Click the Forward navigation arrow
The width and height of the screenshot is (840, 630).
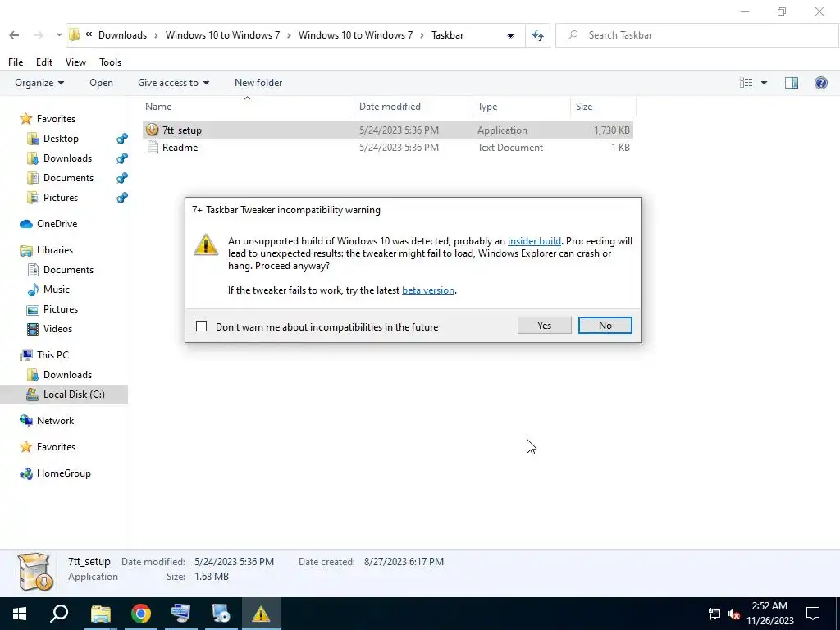pos(38,35)
